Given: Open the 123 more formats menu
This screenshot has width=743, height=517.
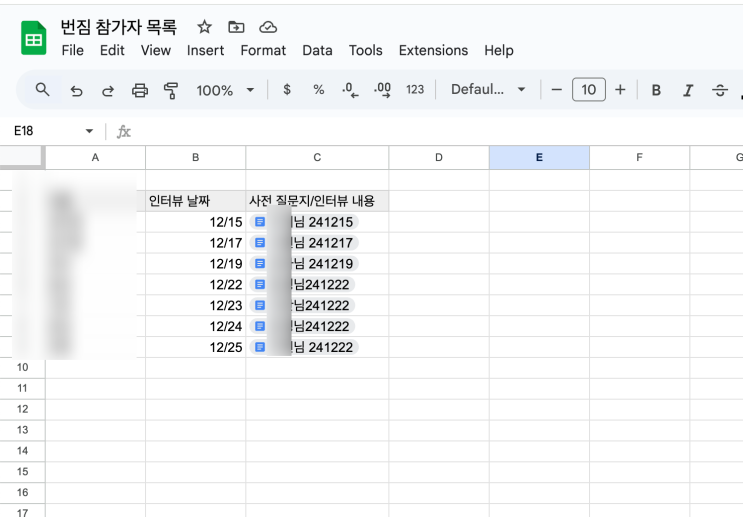Looking at the screenshot, I should (415, 90).
